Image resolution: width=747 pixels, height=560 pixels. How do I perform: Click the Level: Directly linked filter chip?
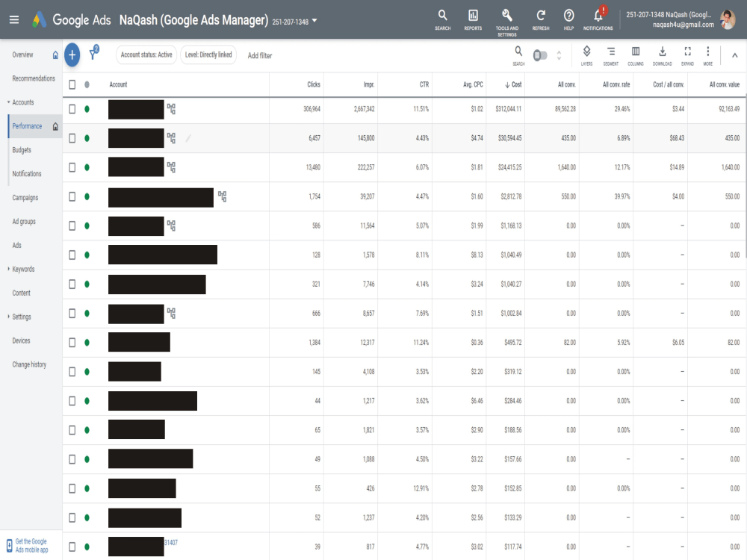pyautogui.click(x=208, y=55)
